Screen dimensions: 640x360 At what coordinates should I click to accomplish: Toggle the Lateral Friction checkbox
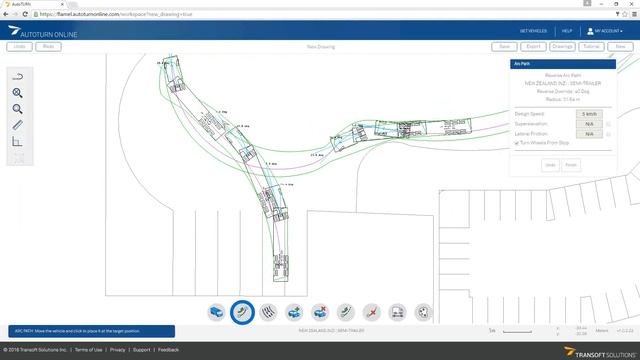click(x=608, y=134)
